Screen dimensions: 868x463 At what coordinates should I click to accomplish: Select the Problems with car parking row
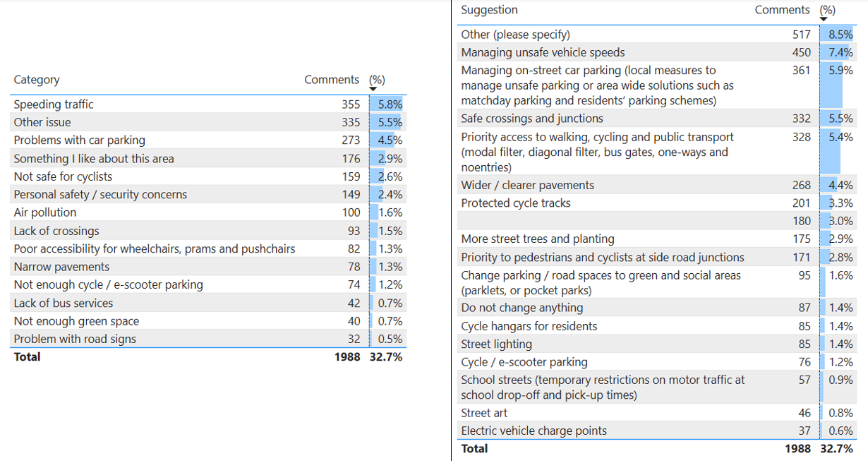[x=79, y=140]
